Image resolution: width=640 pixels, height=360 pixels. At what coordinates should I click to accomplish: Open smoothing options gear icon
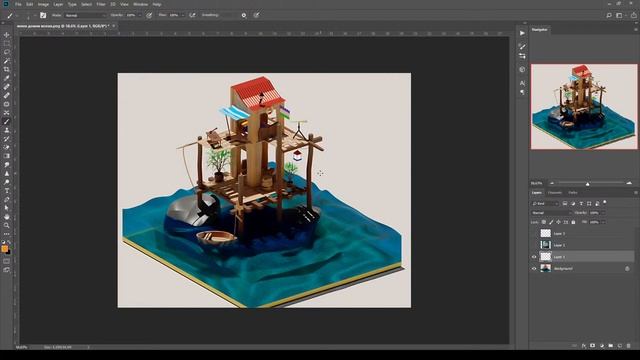pyautogui.click(x=244, y=15)
